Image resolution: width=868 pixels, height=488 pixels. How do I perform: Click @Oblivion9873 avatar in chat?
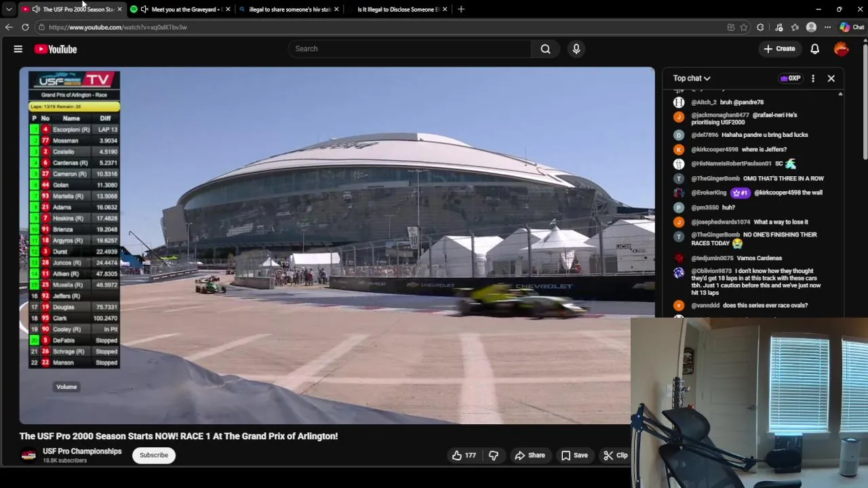[x=679, y=272]
